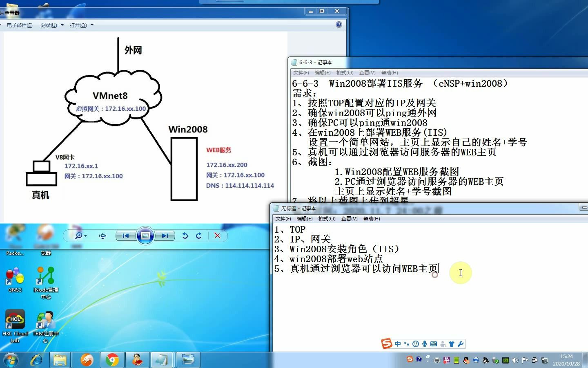Open Sogou toolbox wrench icon
Viewport: 588px width, 368px height.
461,344
